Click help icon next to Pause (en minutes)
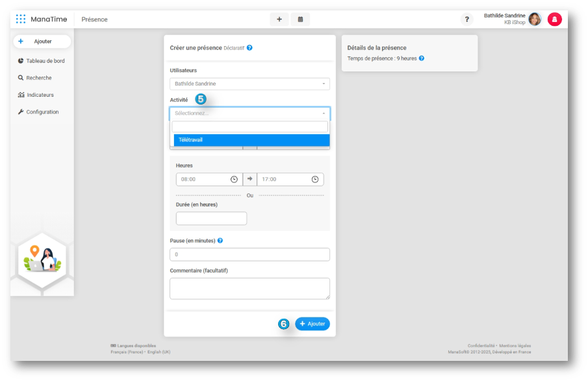Viewport: 588px width, 381px height. (220, 241)
